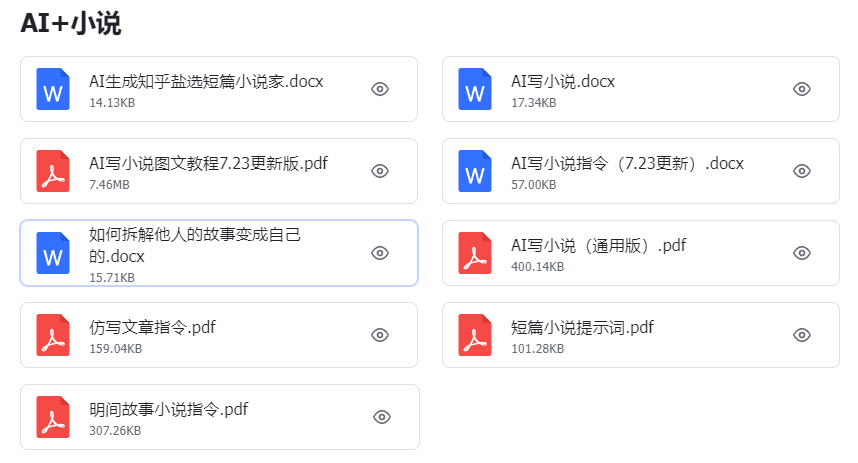Preview AI生成知乎盐选短篇小说家.docx with the eye icon

380,89
